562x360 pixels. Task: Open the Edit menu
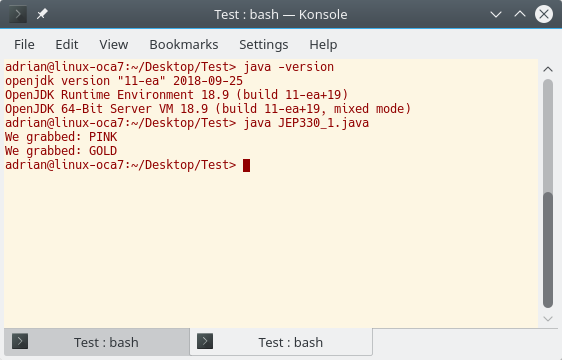(x=67, y=44)
